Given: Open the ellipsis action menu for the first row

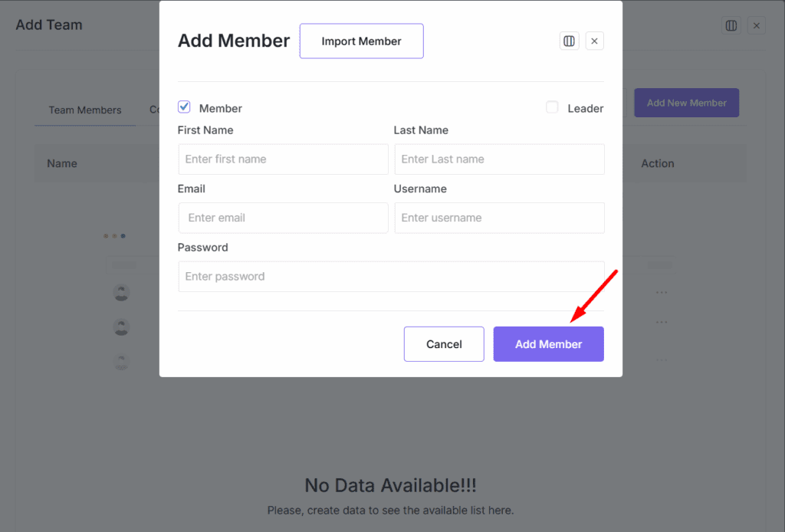Looking at the screenshot, I should (x=661, y=292).
